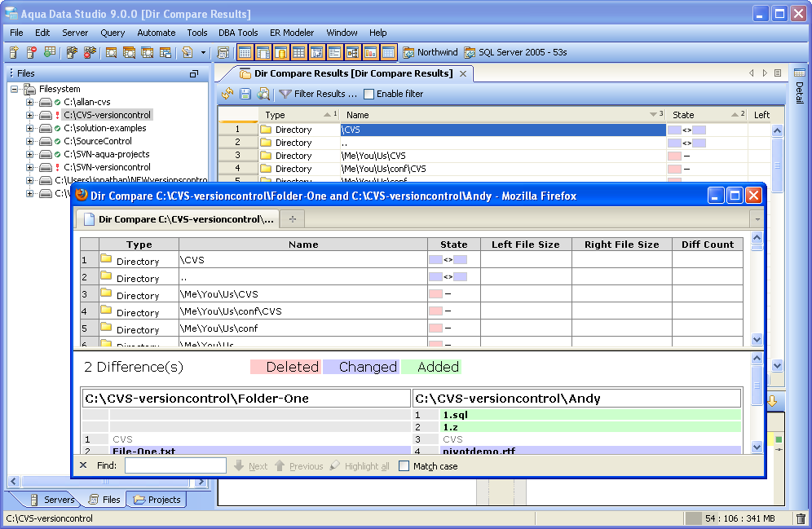This screenshot has height=529, width=812.
Task: Open a new Firefox tab with plus button
Action: (x=293, y=219)
